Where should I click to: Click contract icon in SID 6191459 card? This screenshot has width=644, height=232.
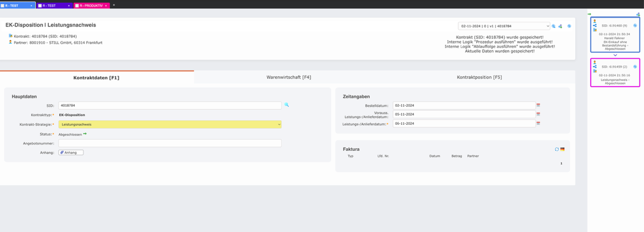click(x=595, y=71)
